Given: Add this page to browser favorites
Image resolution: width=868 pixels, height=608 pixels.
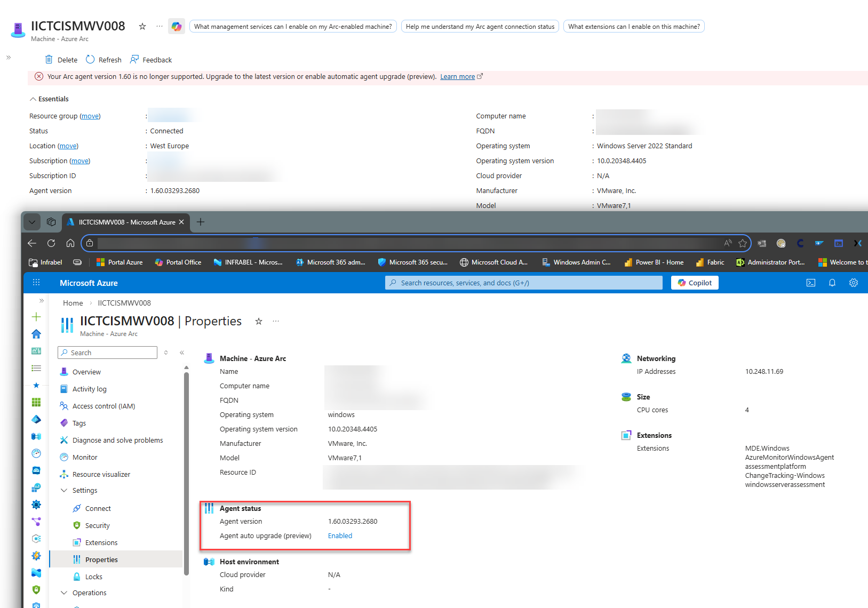Looking at the screenshot, I should tap(743, 243).
